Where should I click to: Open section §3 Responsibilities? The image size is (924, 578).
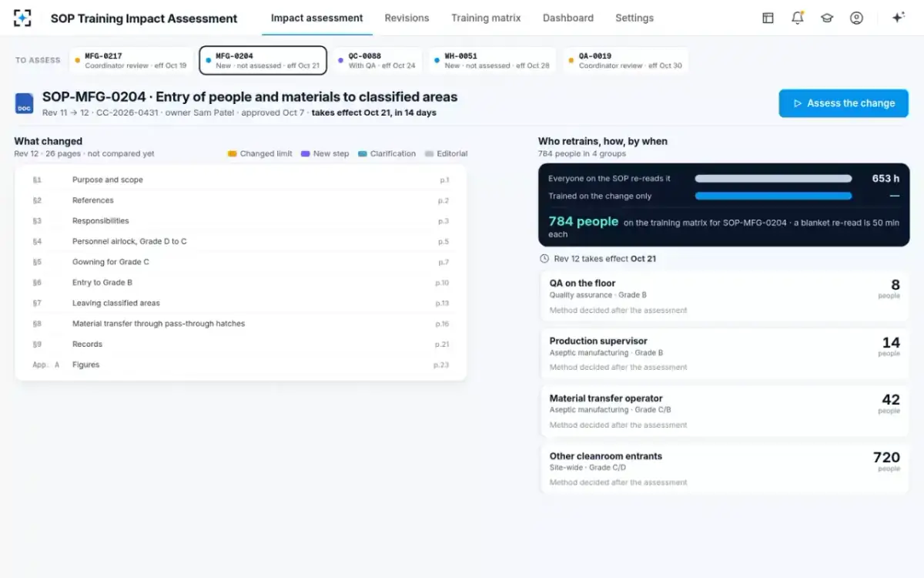coord(241,221)
